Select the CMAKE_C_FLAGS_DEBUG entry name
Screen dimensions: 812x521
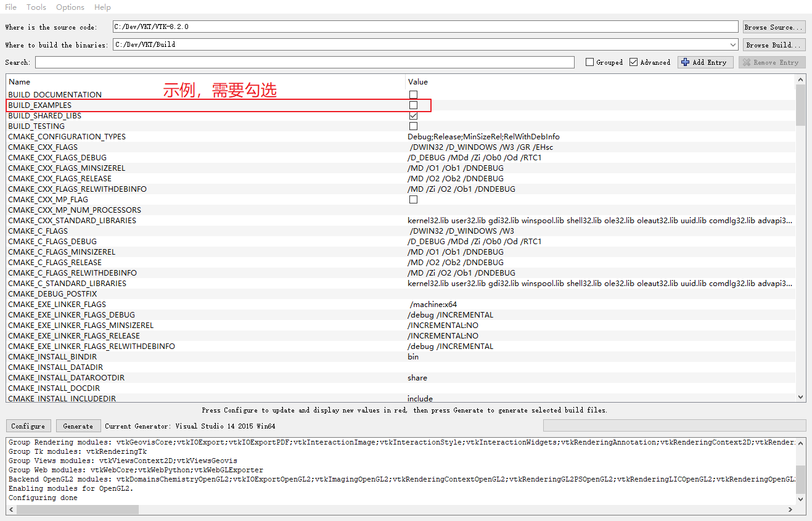coord(52,241)
